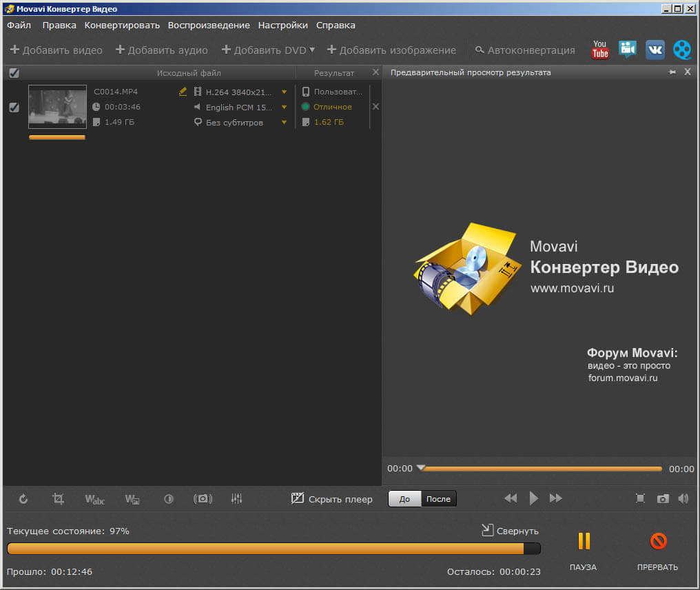The image size is (700, 590).
Task: Toggle Скрыть плеер to hide the player
Action: pyautogui.click(x=331, y=499)
